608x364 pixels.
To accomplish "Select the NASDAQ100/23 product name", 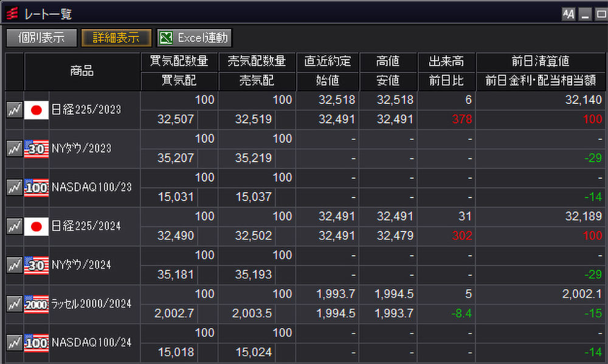I will pos(92,188).
